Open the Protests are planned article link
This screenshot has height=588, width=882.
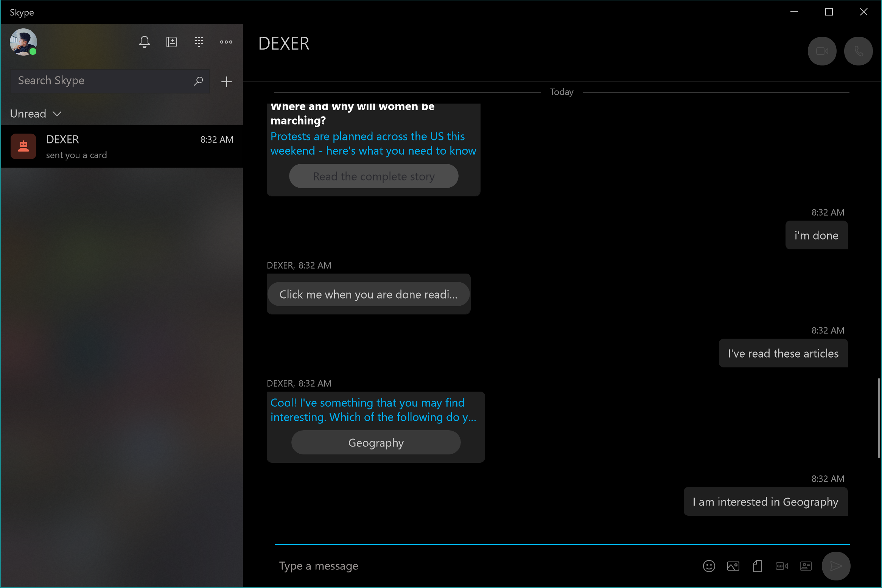coord(373,143)
